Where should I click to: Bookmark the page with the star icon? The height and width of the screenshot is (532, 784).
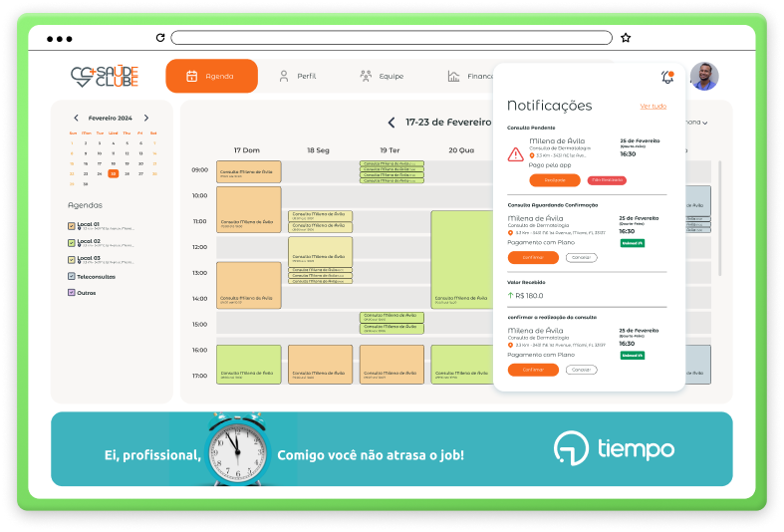(x=626, y=38)
